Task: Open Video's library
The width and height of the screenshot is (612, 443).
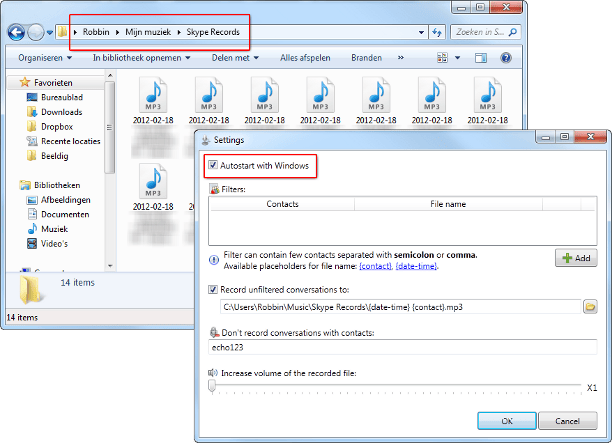Action: (x=54, y=244)
